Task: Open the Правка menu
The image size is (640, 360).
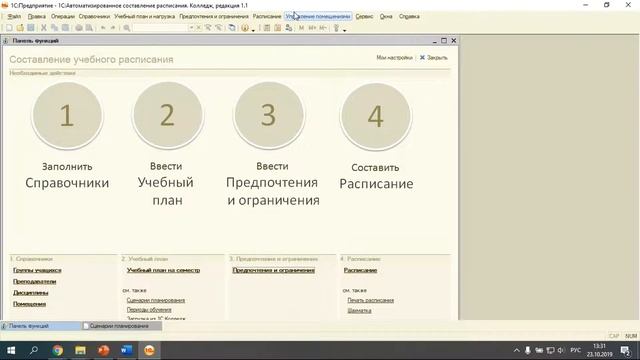Action: coord(37,16)
